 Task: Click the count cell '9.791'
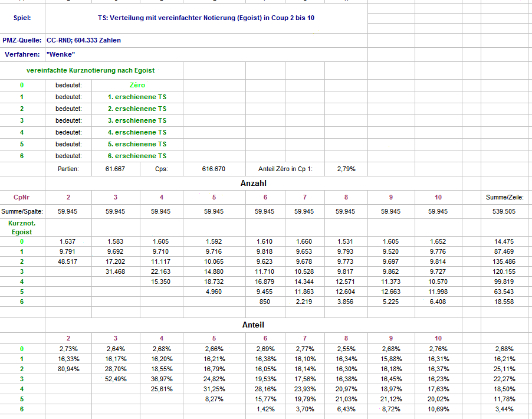(x=67, y=251)
